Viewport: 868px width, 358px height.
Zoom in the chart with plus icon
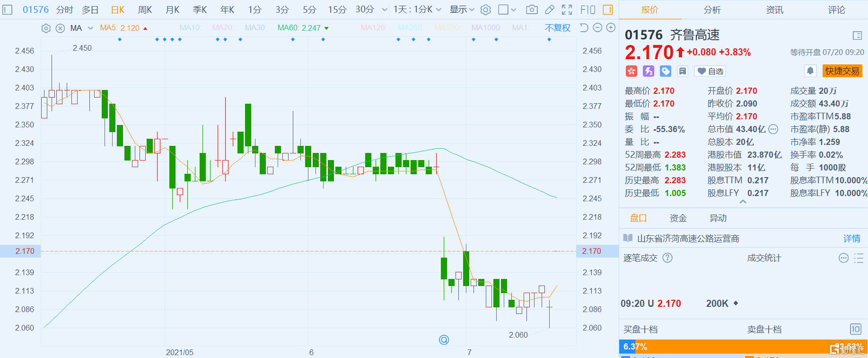coord(611,28)
